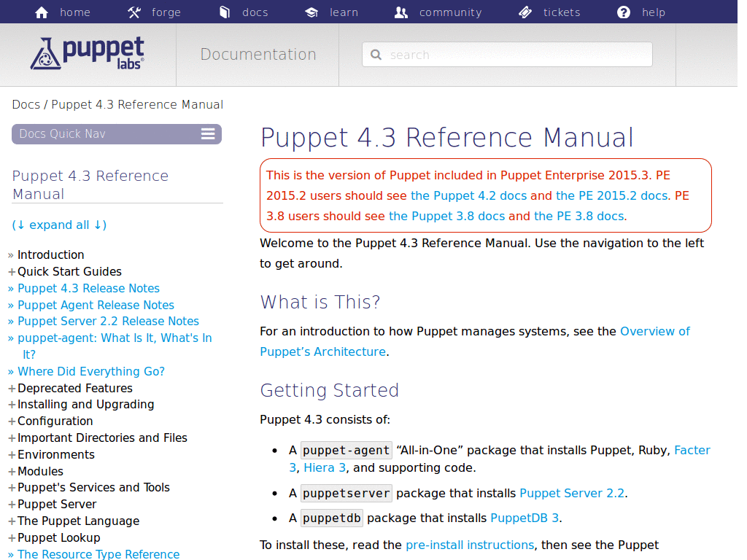
Task: Click the Puppet Labs logo
Action: [x=88, y=53]
